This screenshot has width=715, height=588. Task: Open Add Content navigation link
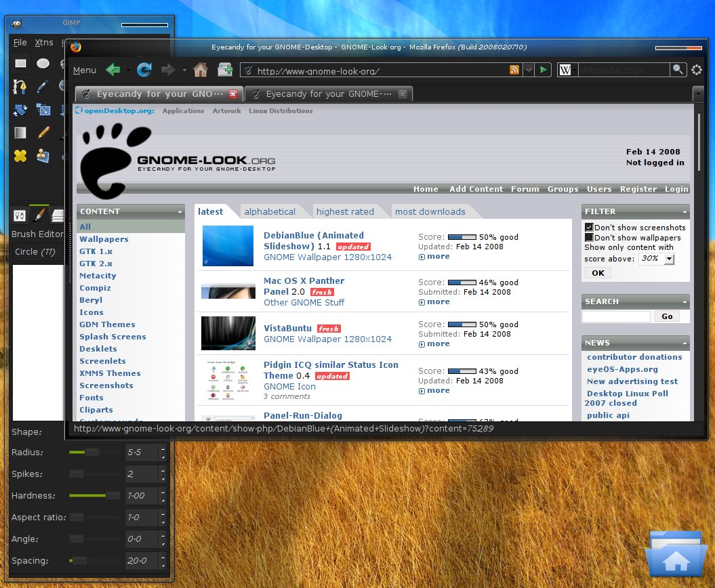476,189
